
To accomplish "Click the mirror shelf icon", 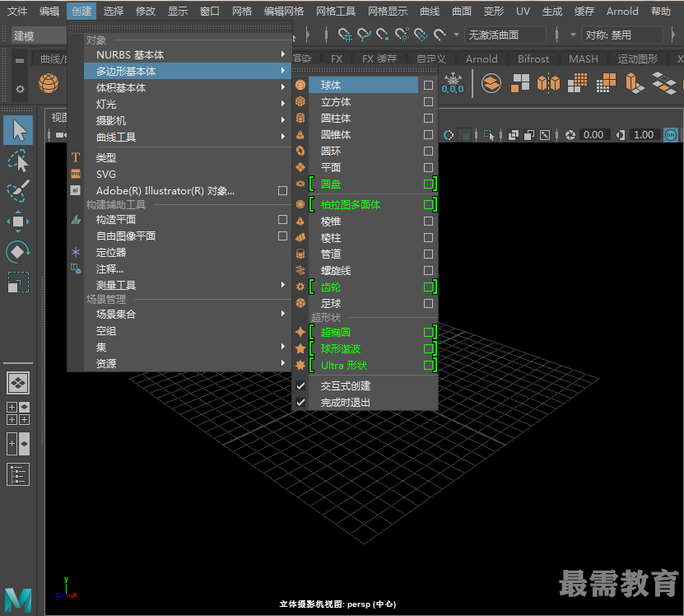I will tap(548, 83).
